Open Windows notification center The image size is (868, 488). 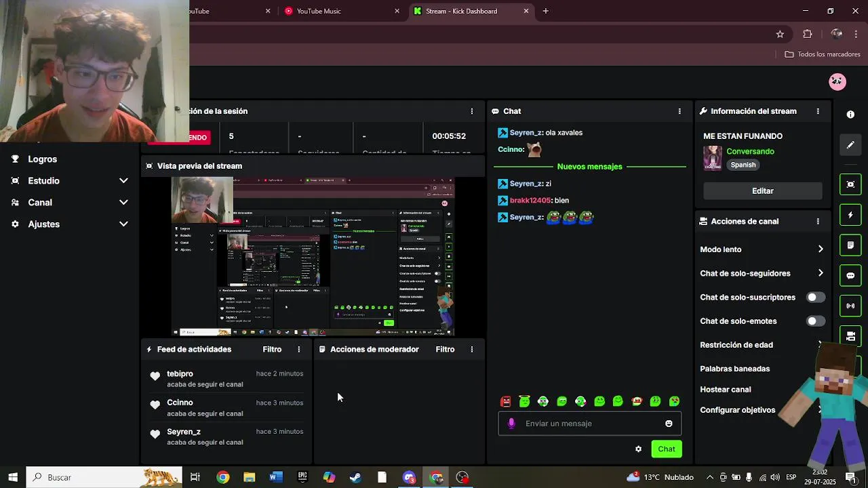[x=850, y=477]
